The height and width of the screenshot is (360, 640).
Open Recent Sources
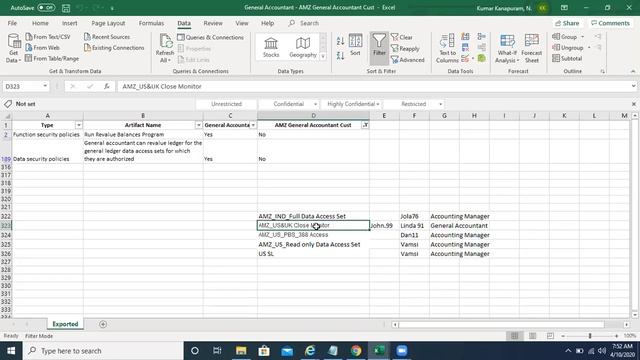pos(107,37)
